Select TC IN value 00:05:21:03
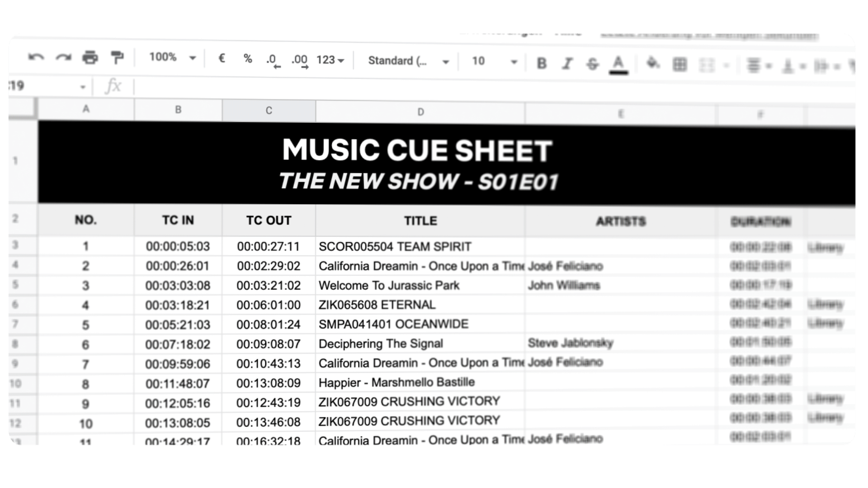Screen dimensions: 868x488 (178, 325)
